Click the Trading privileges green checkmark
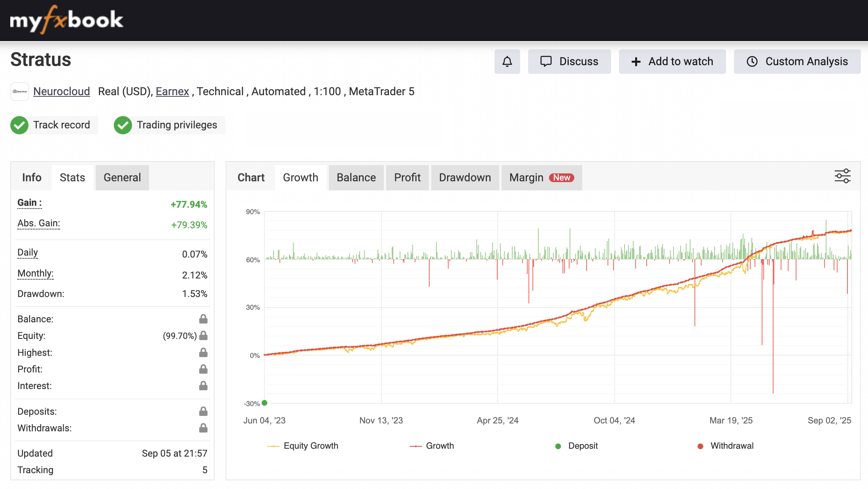 click(x=123, y=125)
